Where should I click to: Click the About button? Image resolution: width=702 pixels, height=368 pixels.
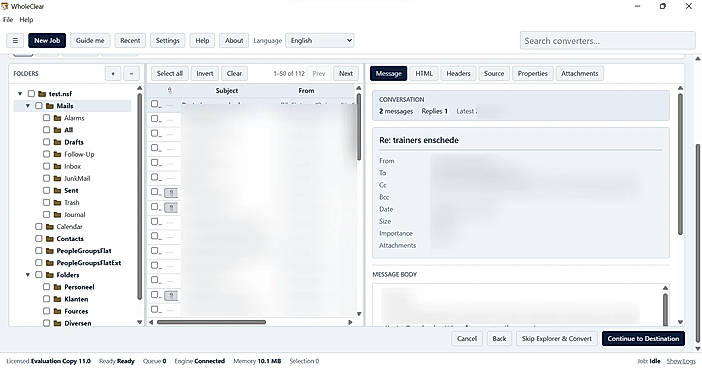234,40
